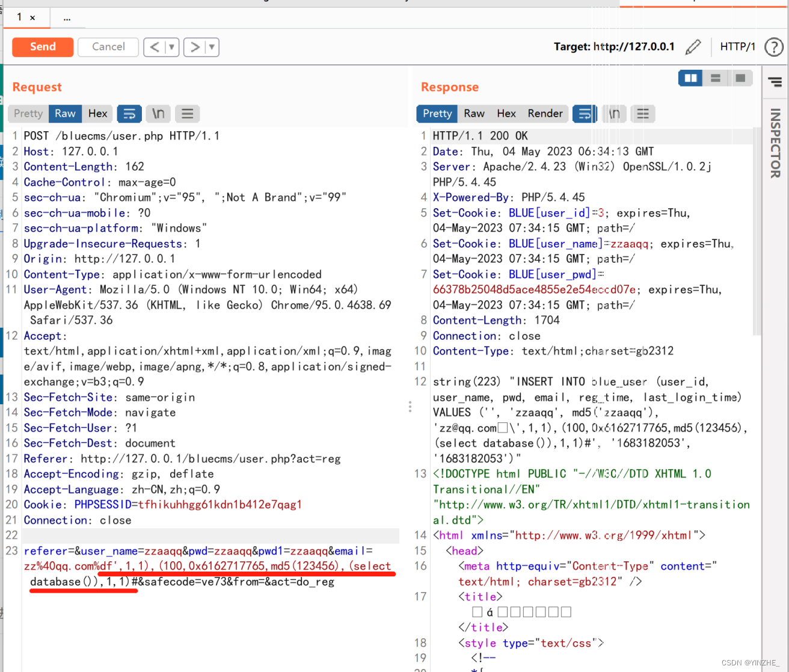Screen dimensions: 789x672
Task: Click the X-Powered-By: PHP/5.4.45 line
Action: click(x=509, y=197)
